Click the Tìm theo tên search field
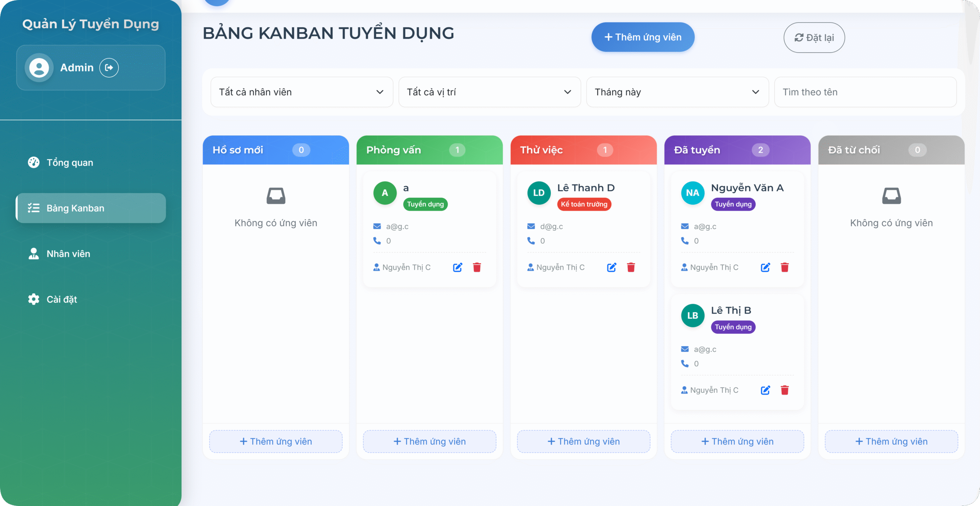Viewport: 980px width, 506px height. click(865, 92)
